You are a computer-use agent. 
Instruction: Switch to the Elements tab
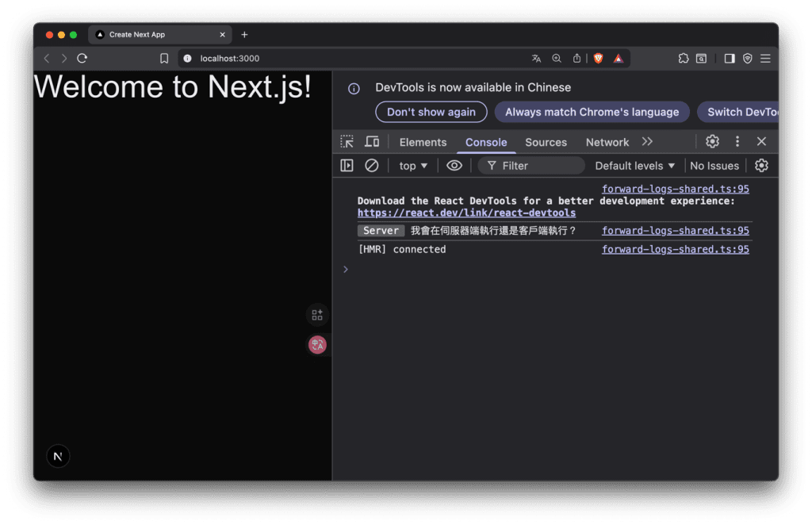423,142
